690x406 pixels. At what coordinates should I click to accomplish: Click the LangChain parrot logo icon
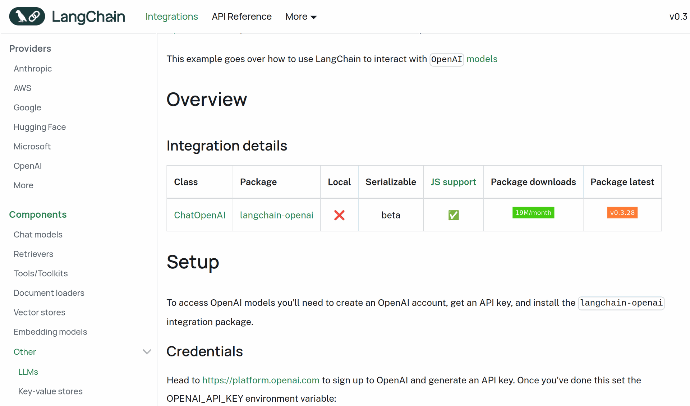(x=27, y=17)
